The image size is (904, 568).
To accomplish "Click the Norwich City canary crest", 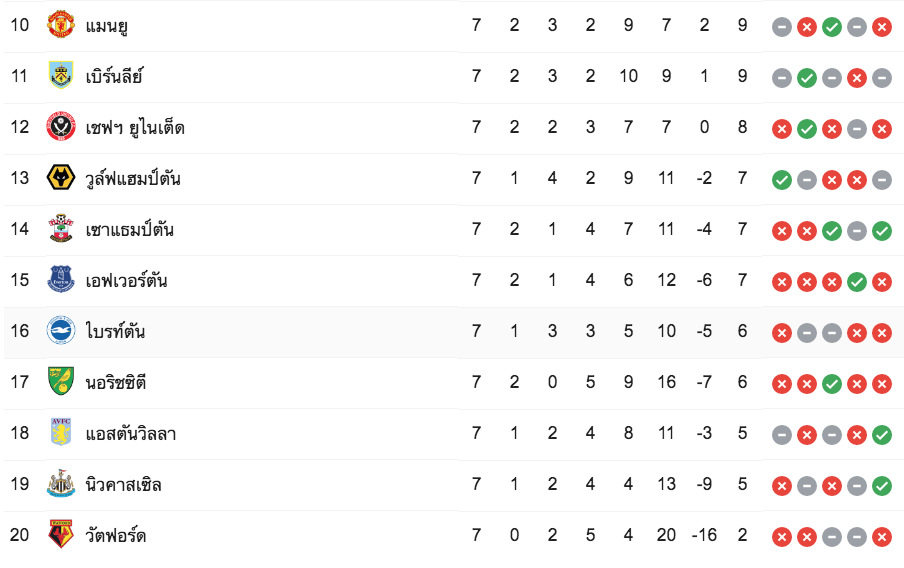I will click(x=61, y=382).
